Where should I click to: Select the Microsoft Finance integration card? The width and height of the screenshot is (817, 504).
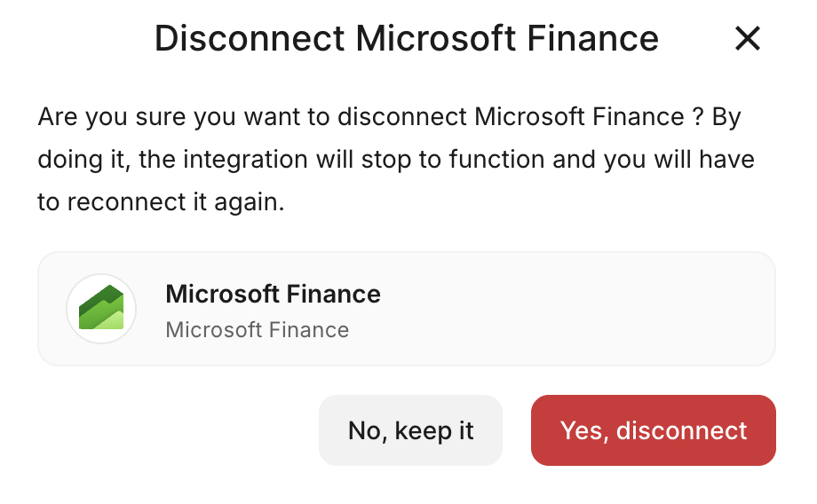coord(407,309)
